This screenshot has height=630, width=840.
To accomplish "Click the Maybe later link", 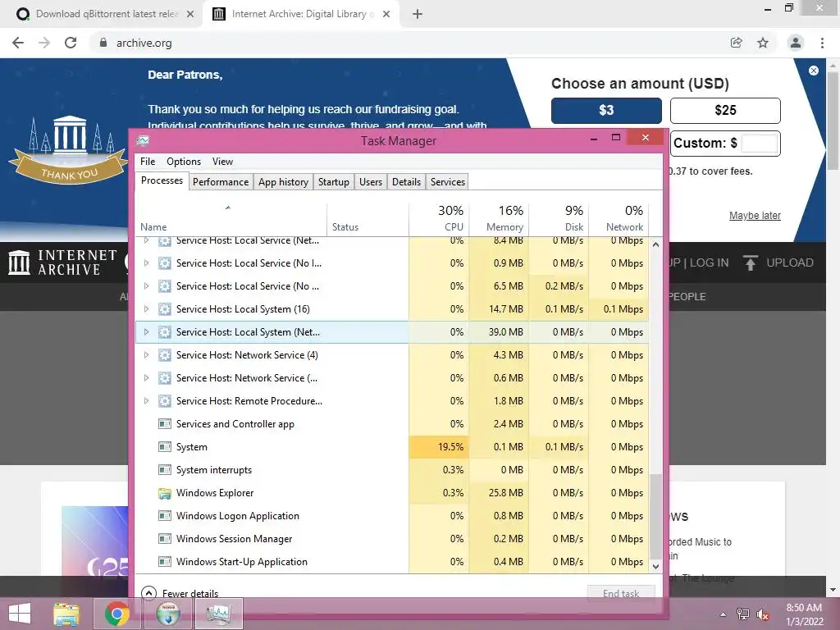I will pos(755,216).
